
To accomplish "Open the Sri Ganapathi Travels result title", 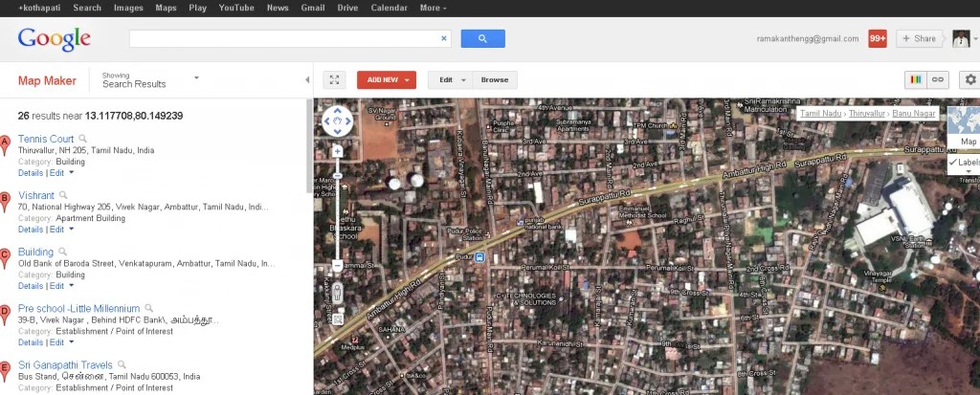I will [x=65, y=364].
